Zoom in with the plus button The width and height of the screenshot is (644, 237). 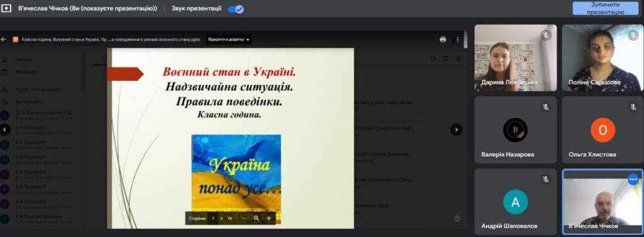tap(269, 219)
